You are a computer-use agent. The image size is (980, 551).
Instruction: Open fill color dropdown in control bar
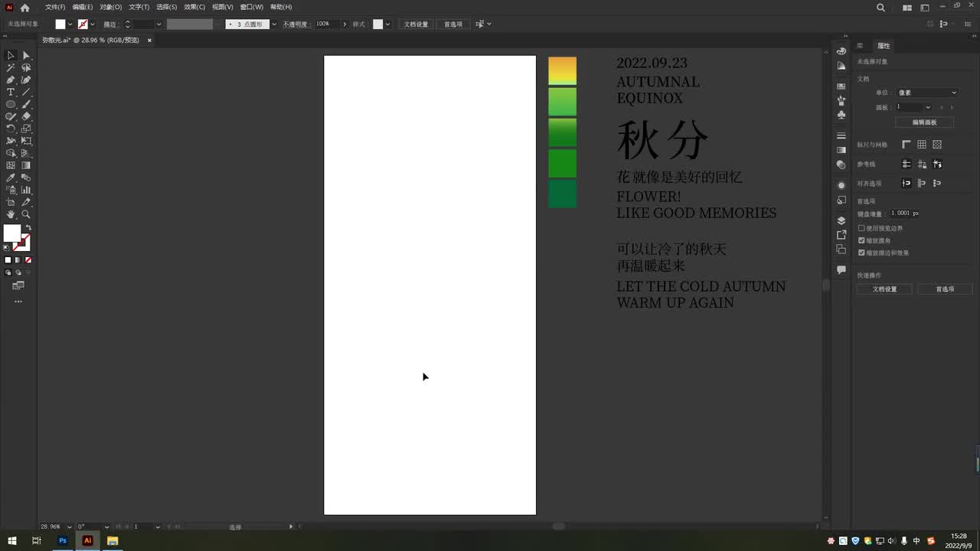[70, 24]
